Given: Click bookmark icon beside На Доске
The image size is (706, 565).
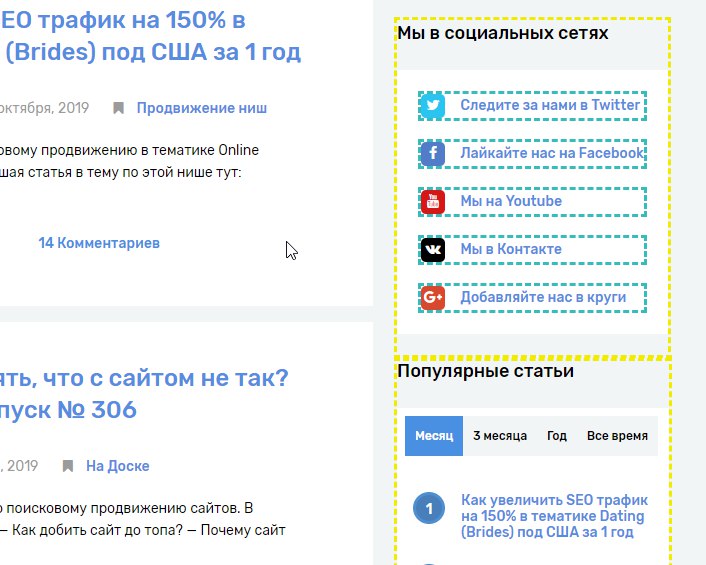Looking at the screenshot, I should pyautogui.click(x=68, y=466).
